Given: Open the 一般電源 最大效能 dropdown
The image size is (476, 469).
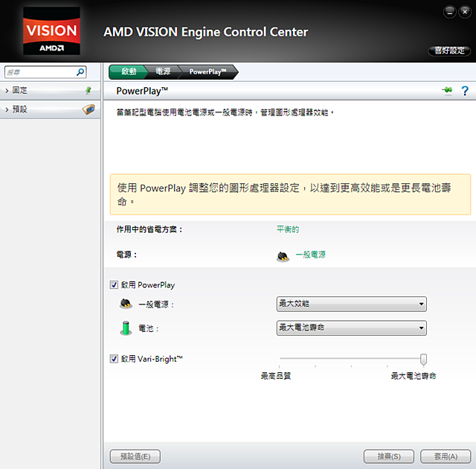Looking at the screenshot, I should point(352,304).
